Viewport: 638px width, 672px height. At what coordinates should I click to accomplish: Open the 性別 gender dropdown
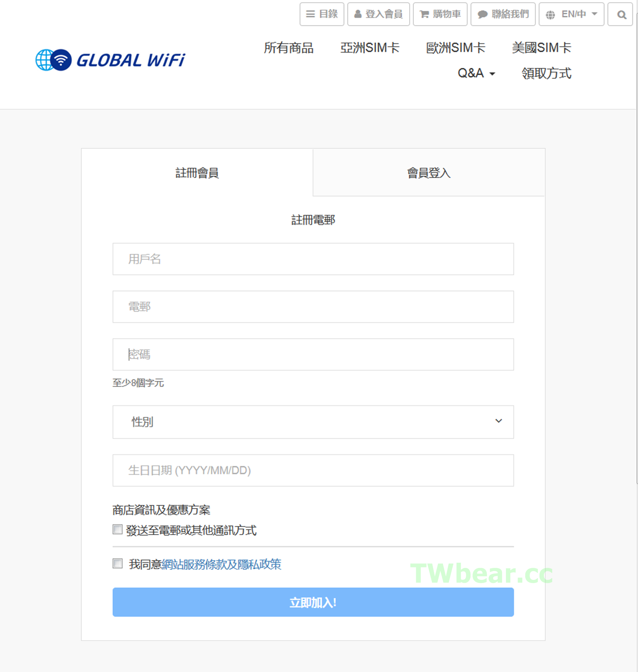click(x=313, y=422)
